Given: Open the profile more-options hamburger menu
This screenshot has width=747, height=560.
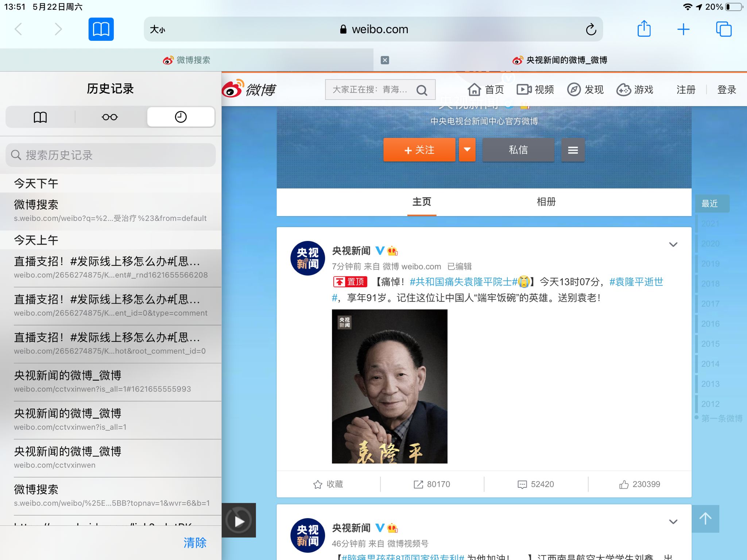Looking at the screenshot, I should pos(573,150).
